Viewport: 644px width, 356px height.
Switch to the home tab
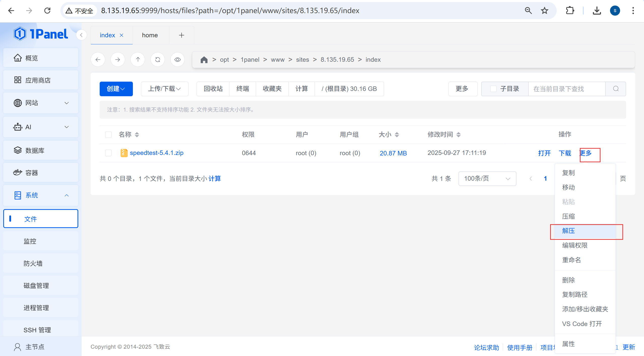[x=150, y=35]
